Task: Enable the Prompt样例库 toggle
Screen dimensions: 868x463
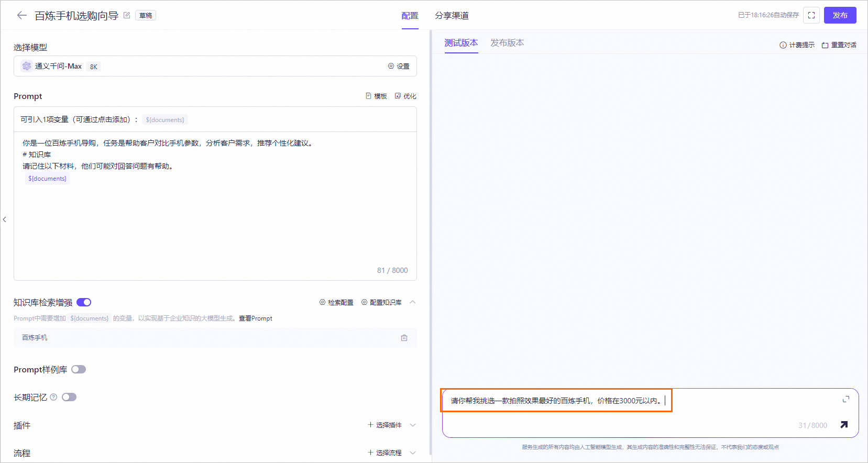Action: coord(79,369)
